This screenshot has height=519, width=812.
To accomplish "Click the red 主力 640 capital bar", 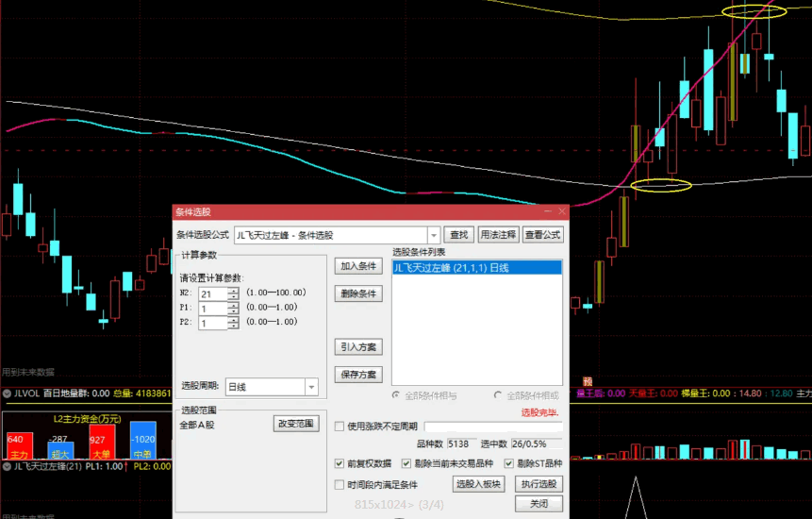I will (x=20, y=445).
